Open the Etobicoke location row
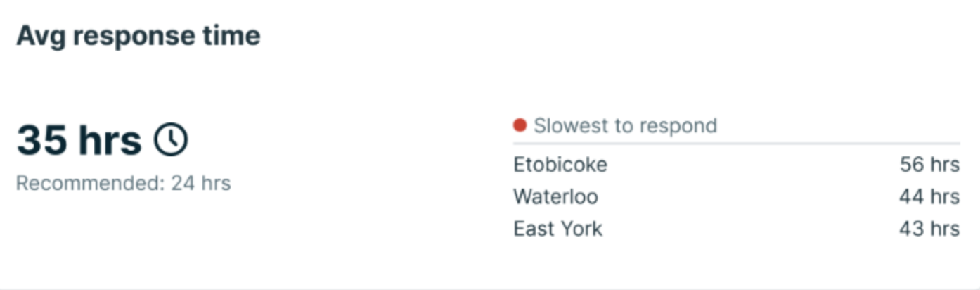 [x=560, y=165]
